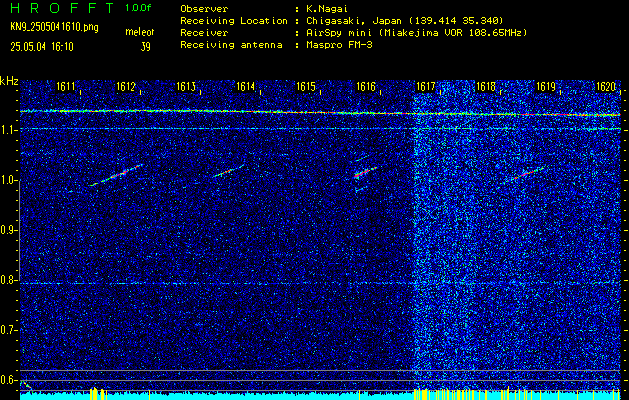Click the Receiving Location label
The height and width of the screenshot is (400, 629).
[x=234, y=20]
